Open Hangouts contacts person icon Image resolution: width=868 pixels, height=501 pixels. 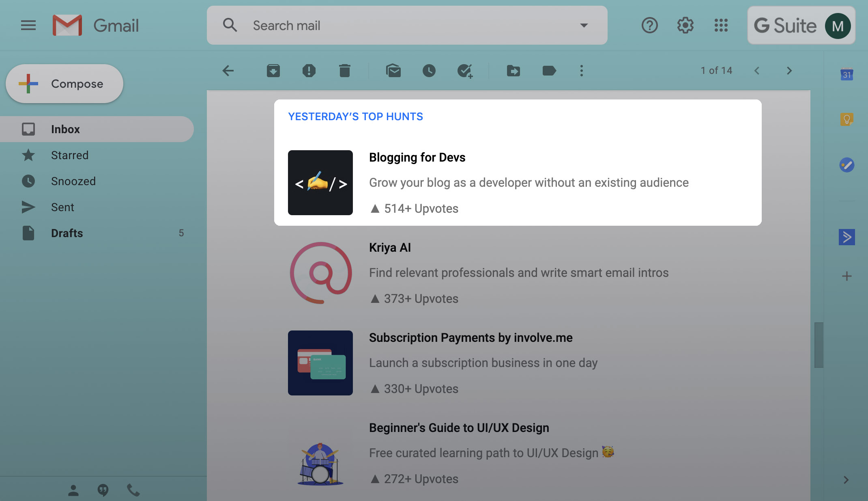pos(73,490)
